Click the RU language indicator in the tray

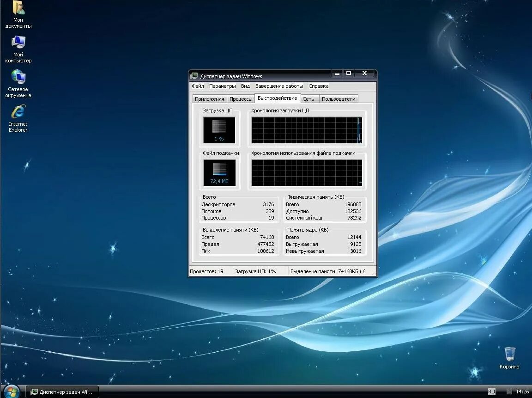coord(491,392)
